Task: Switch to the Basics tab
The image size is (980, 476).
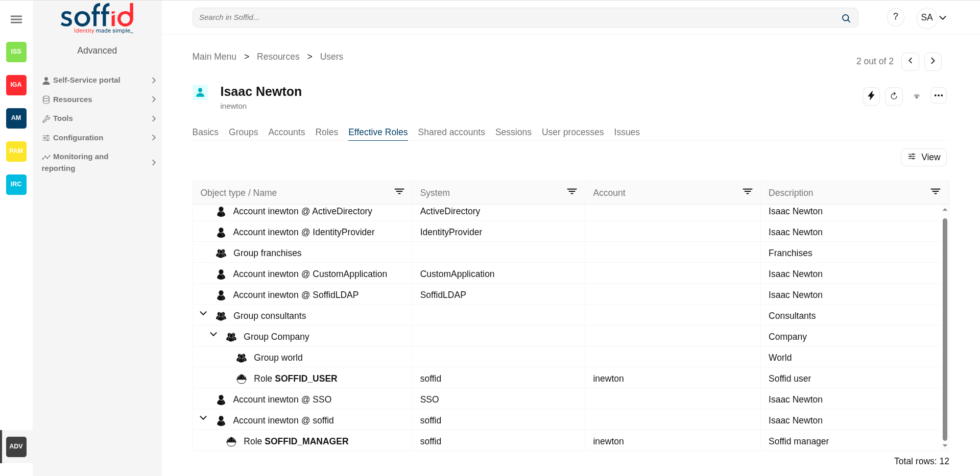Action: point(205,132)
